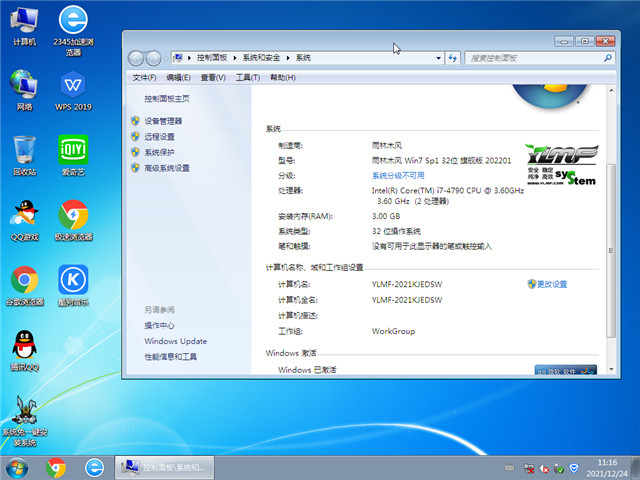The width and height of the screenshot is (640, 480).
Task: Click the forward navigation arrow
Action: tap(153, 58)
